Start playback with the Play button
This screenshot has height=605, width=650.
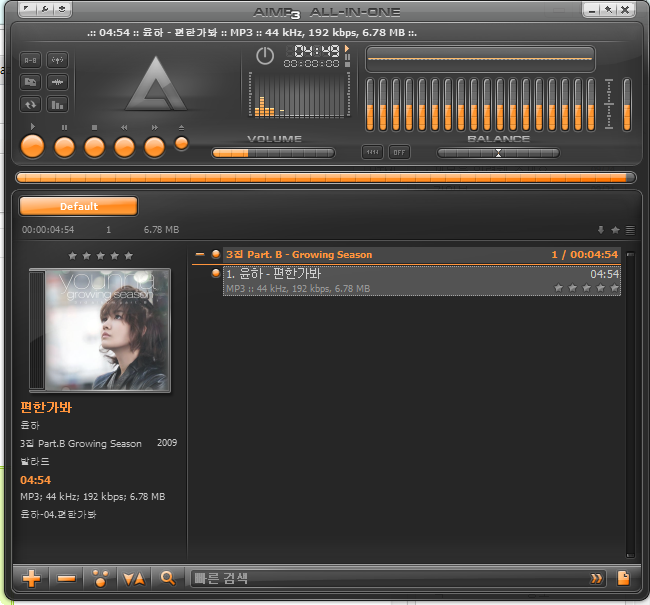32,146
